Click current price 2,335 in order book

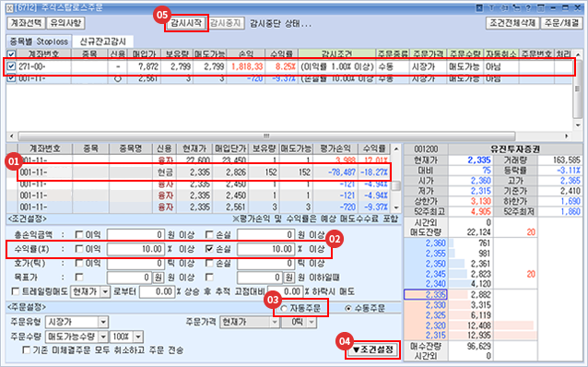[426, 294]
